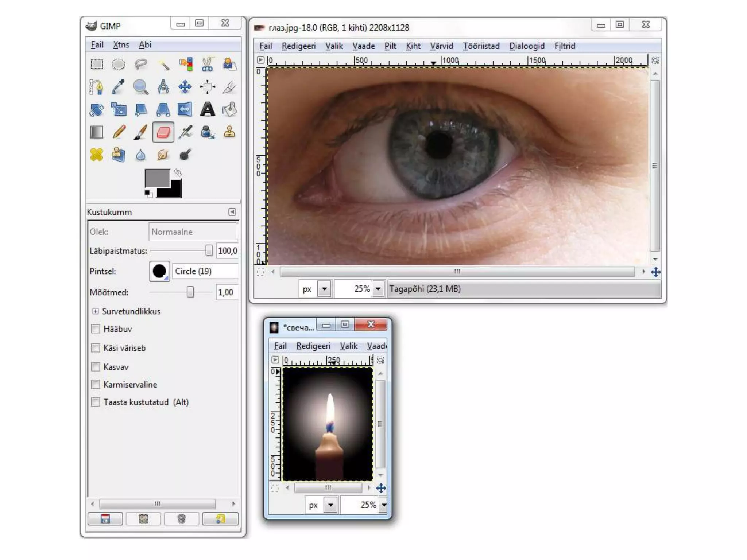747x560 pixels.
Task: Click the Läbipaistmatus value field
Action: [x=227, y=251]
